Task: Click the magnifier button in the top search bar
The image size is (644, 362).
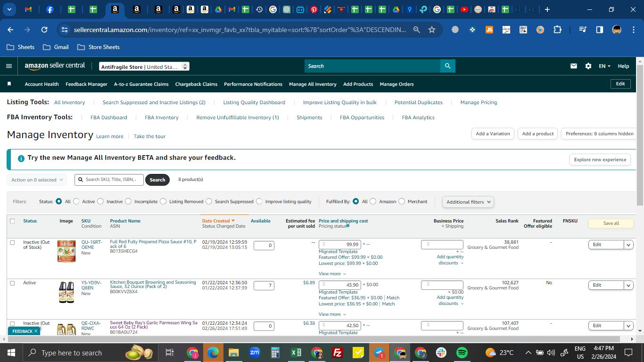Action: (x=447, y=66)
